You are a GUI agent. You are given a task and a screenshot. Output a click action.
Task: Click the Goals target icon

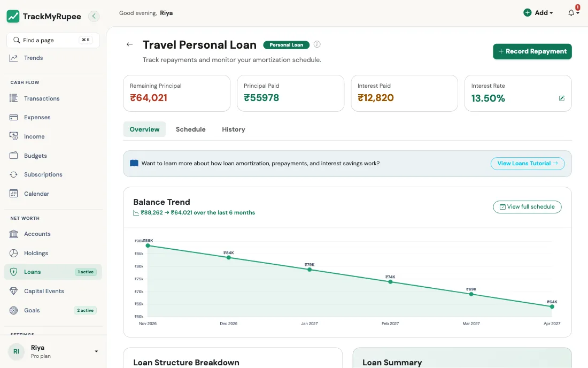point(13,310)
